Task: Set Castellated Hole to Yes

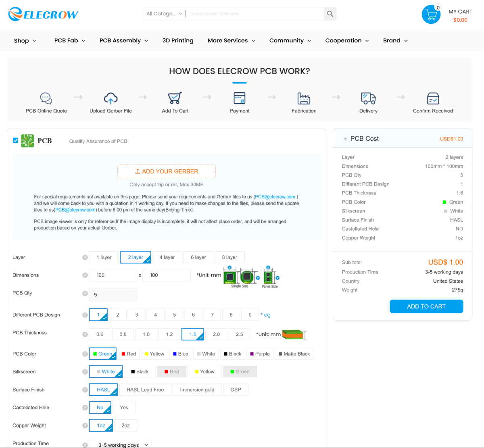Action: (124, 408)
